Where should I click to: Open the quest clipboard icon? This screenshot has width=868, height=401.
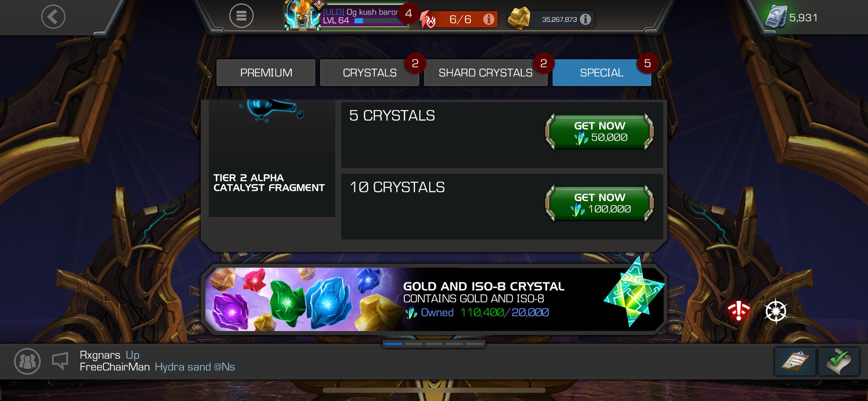click(795, 362)
